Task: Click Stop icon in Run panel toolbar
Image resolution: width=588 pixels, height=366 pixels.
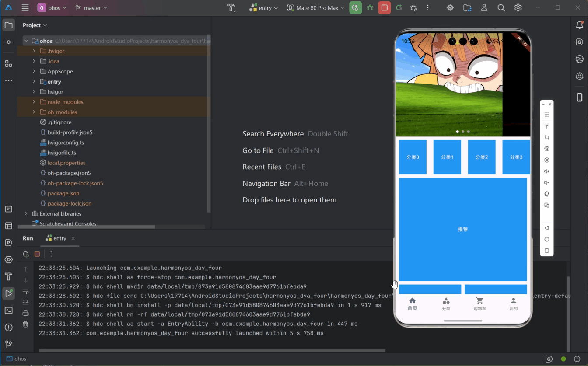Action: pyautogui.click(x=37, y=254)
